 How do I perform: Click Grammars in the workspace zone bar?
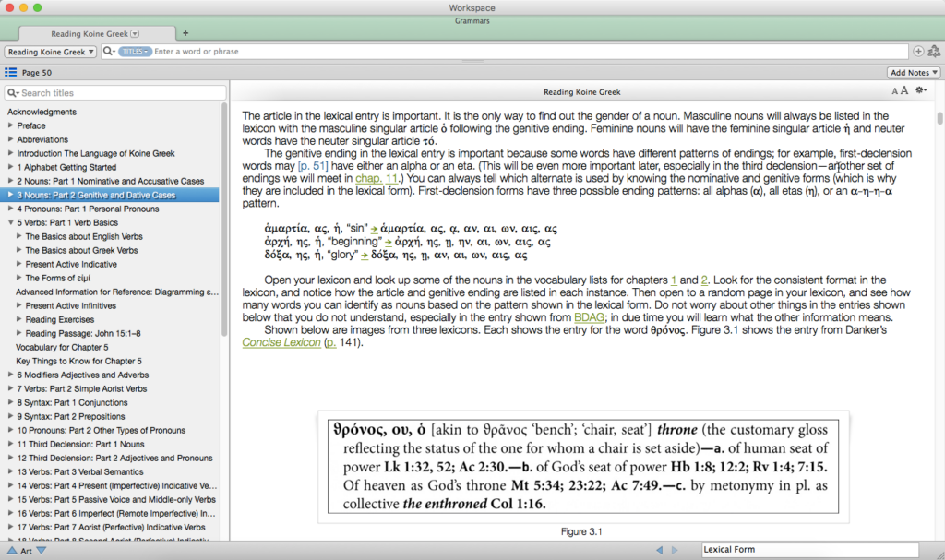click(472, 19)
